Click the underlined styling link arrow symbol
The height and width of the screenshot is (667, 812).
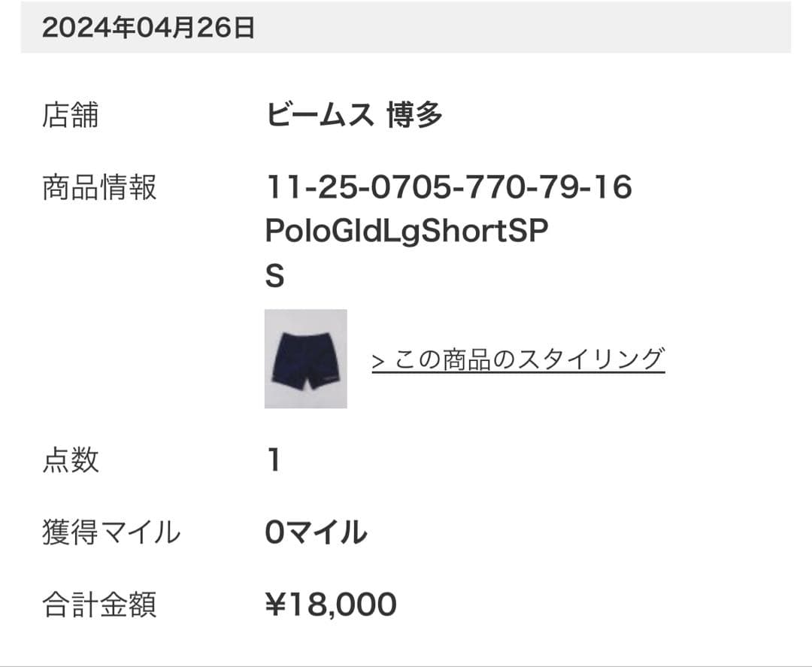tap(378, 360)
